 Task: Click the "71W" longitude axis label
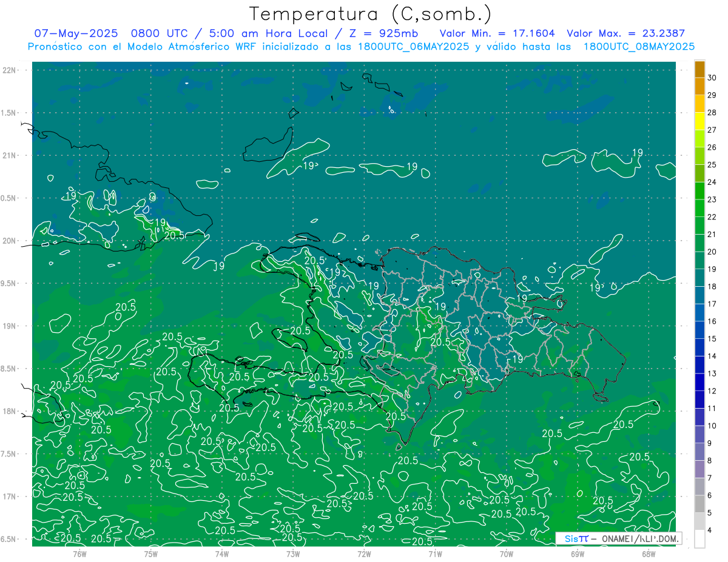[435, 554]
